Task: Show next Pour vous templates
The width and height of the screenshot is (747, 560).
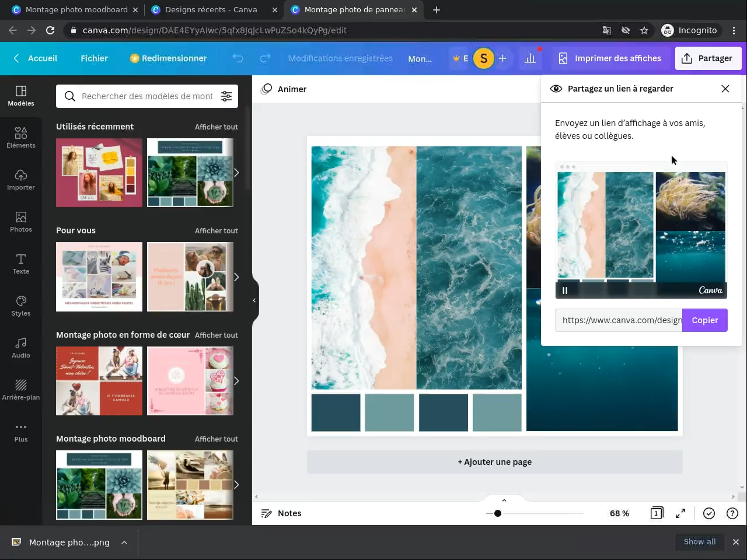Action: click(236, 276)
